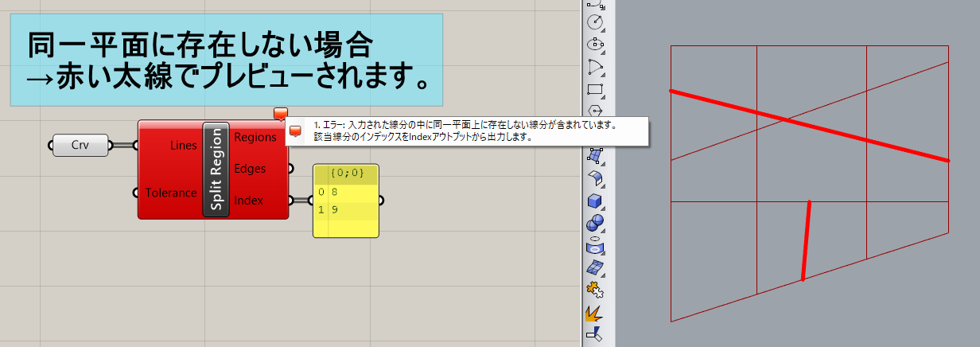Select the Crv parameter component
The image size is (980, 347).
[80, 146]
